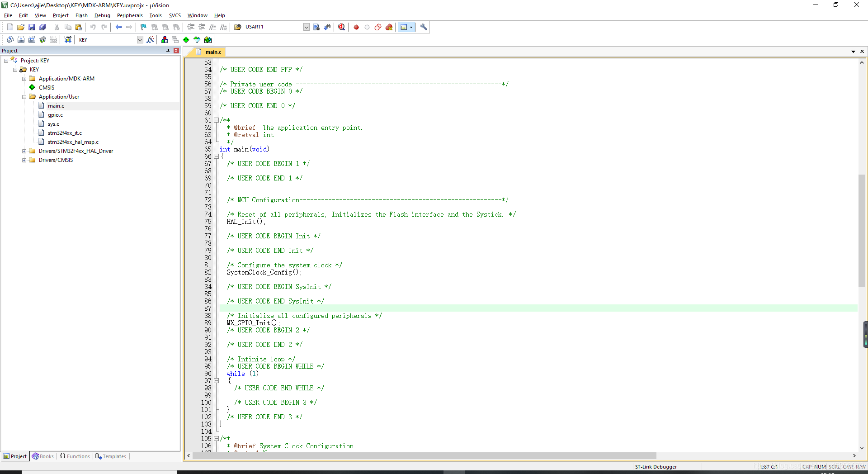Collapse the Application/User folder
Screen dimensions: 868x474
24,97
